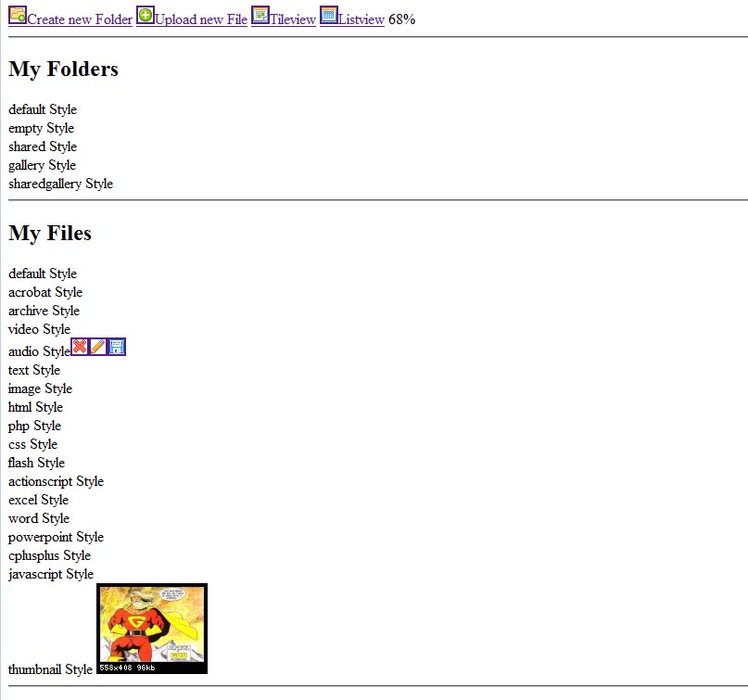This screenshot has width=748, height=700.
Task: Click the Create new Folder icon
Action: tap(18, 15)
